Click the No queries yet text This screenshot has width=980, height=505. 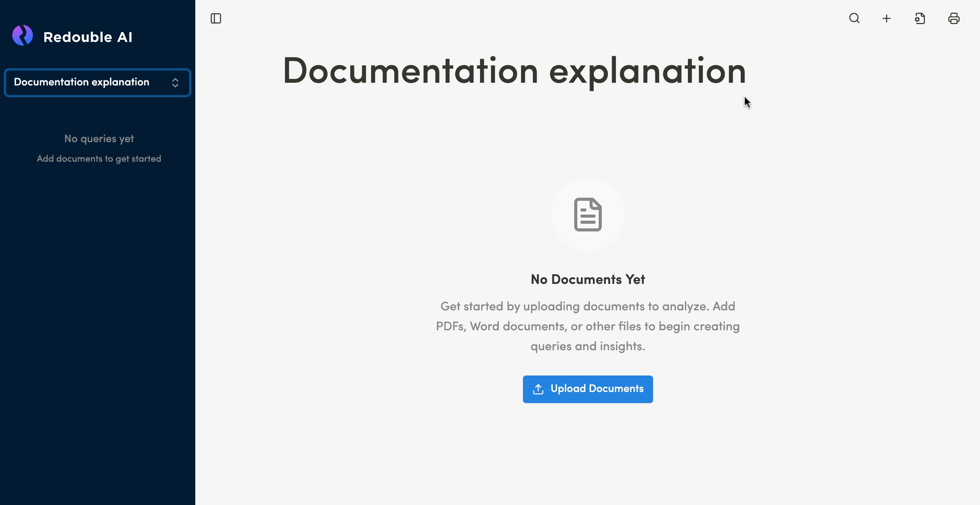(99, 139)
